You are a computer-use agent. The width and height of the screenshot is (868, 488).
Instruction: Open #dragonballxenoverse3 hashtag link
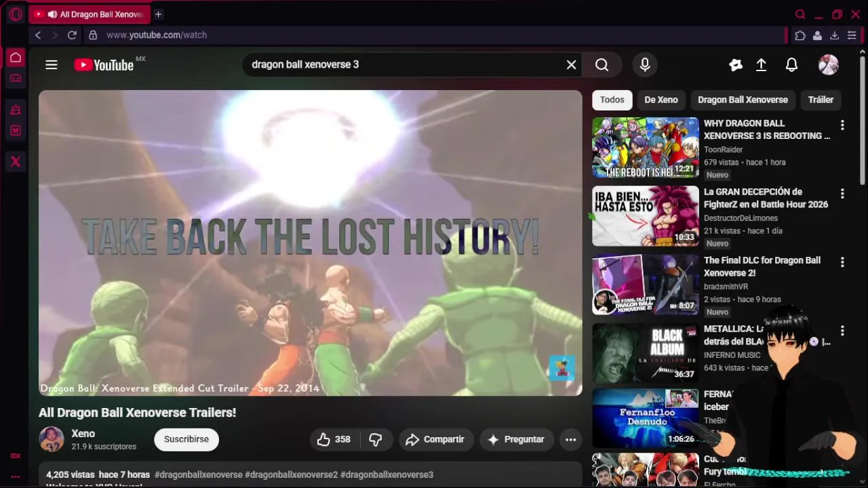click(x=387, y=474)
